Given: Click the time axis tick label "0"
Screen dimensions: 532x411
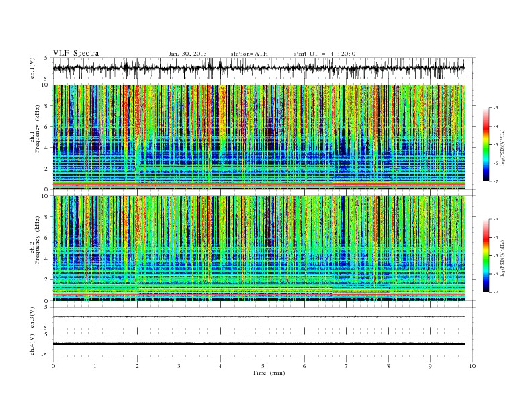Looking at the screenshot, I should [53, 366].
